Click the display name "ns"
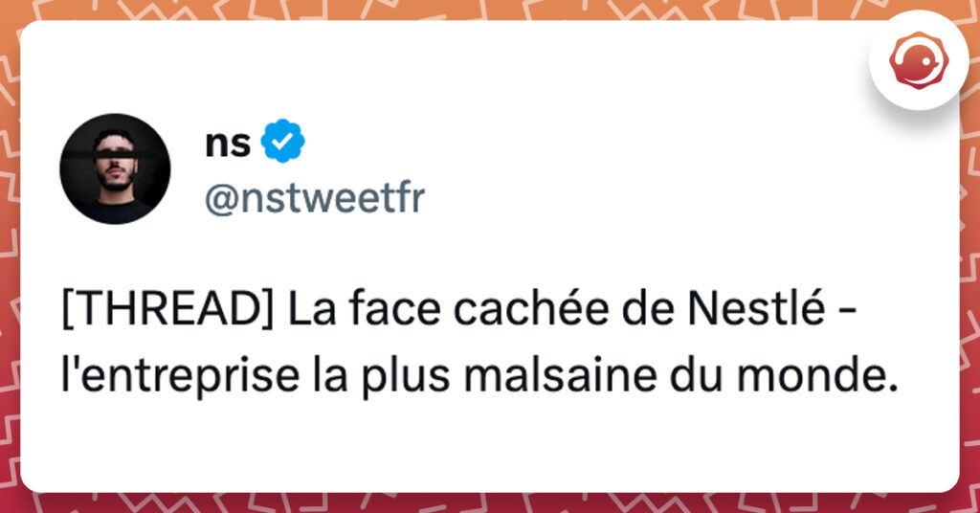Screen dimensions: 980x513 pos(228,144)
